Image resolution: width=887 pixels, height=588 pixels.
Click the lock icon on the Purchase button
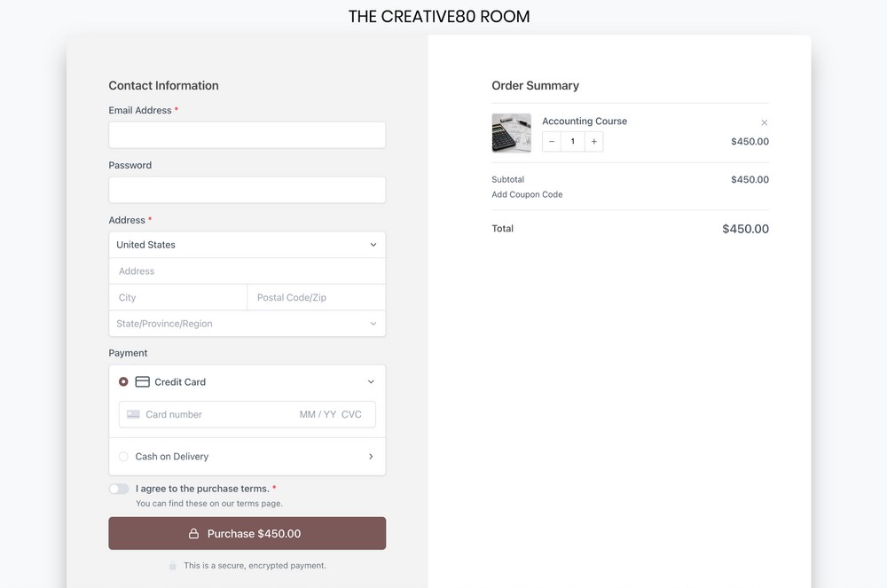click(194, 533)
